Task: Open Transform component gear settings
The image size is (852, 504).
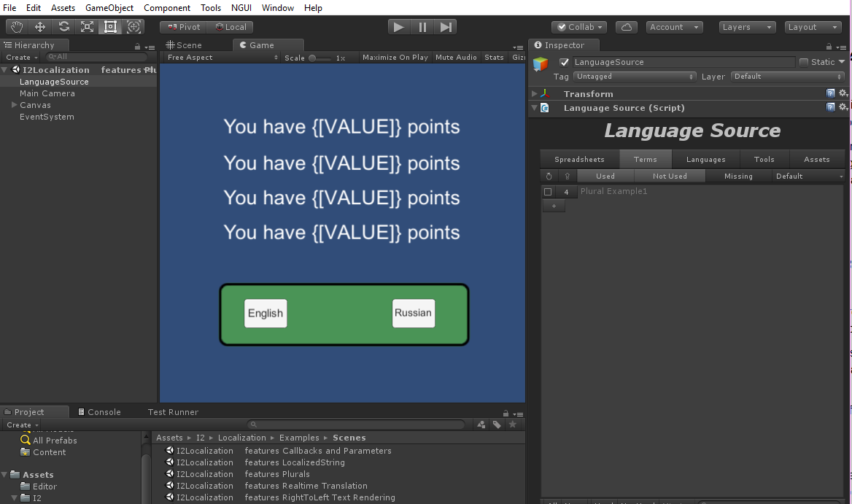Action: coord(843,93)
